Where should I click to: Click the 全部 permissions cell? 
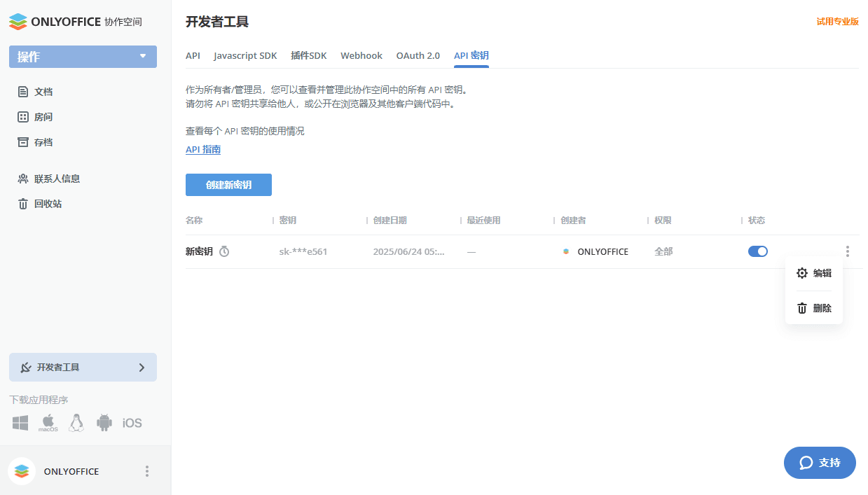click(663, 251)
